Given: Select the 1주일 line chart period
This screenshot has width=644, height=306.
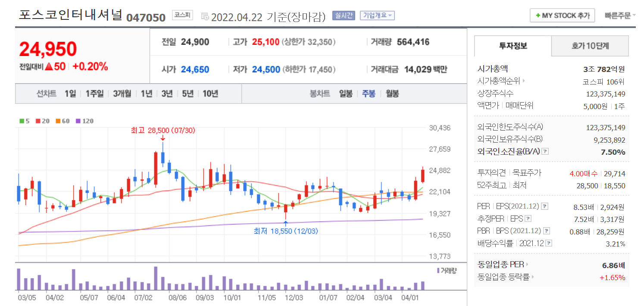Looking at the screenshot, I should click(x=94, y=94).
